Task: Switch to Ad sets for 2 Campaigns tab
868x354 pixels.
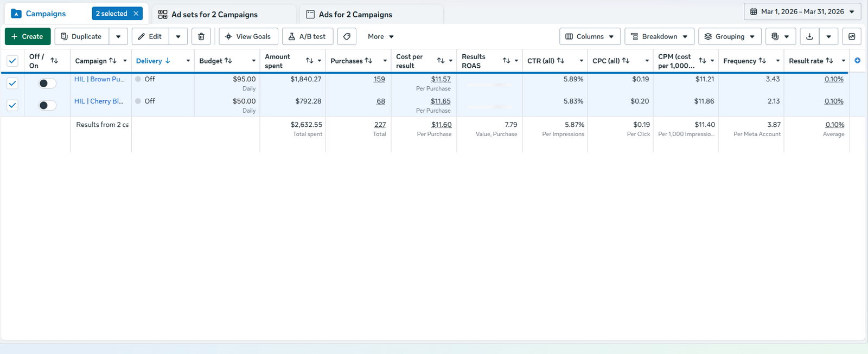Action: tap(215, 15)
